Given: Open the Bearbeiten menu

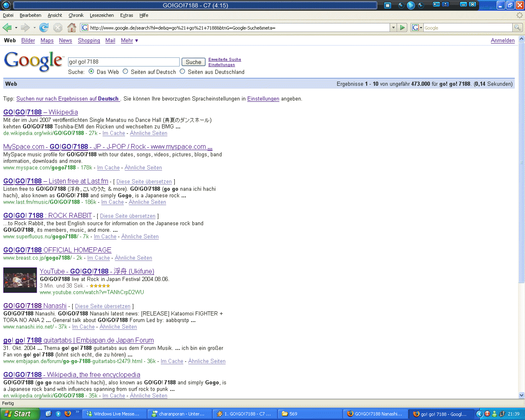Looking at the screenshot, I should [30, 15].
